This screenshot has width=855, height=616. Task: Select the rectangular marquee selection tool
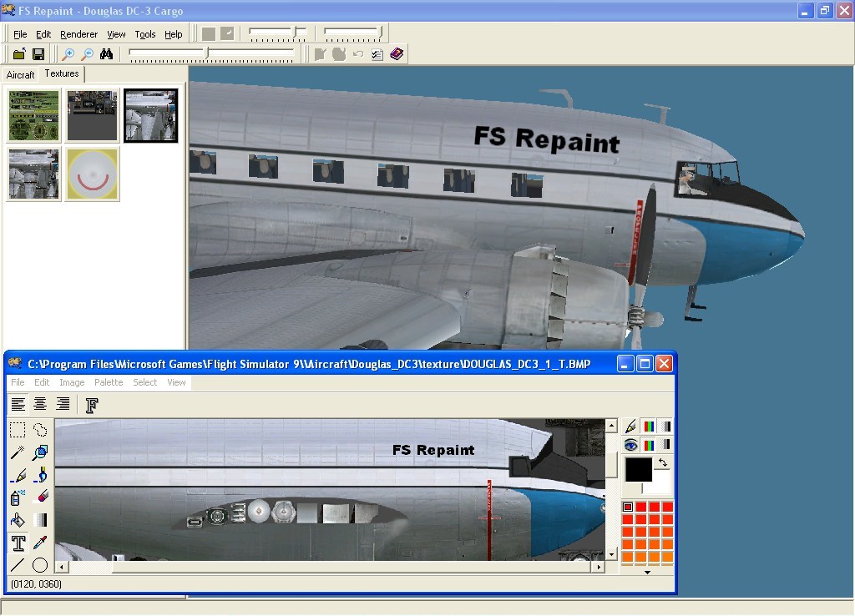tap(18, 430)
